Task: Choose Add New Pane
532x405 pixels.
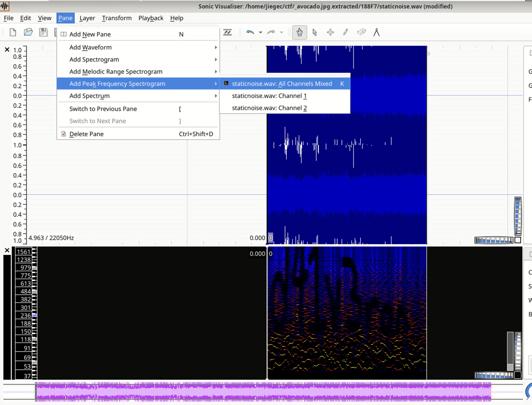Action: click(x=138, y=34)
